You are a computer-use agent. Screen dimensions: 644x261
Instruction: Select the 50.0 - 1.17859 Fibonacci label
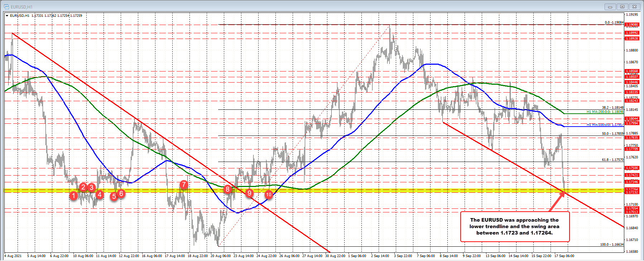[x=612, y=134]
